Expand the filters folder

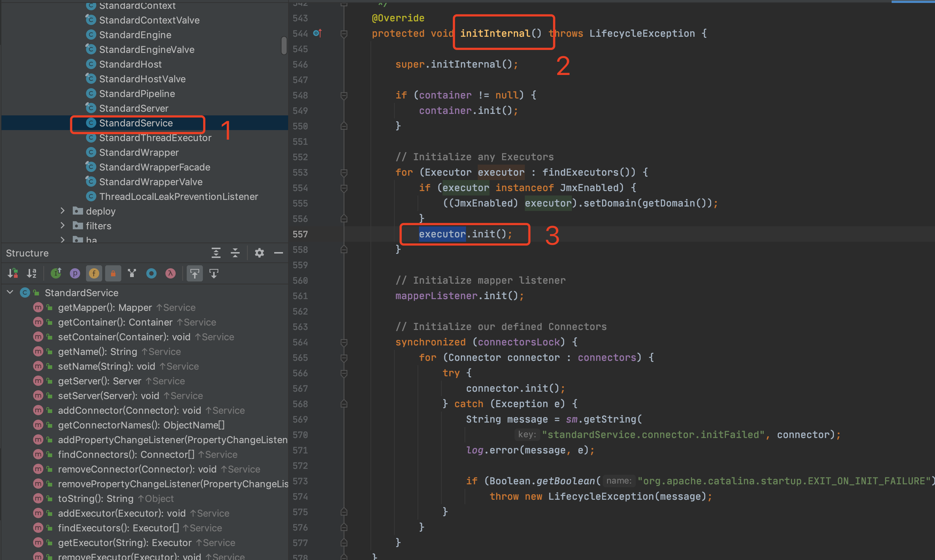point(62,226)
